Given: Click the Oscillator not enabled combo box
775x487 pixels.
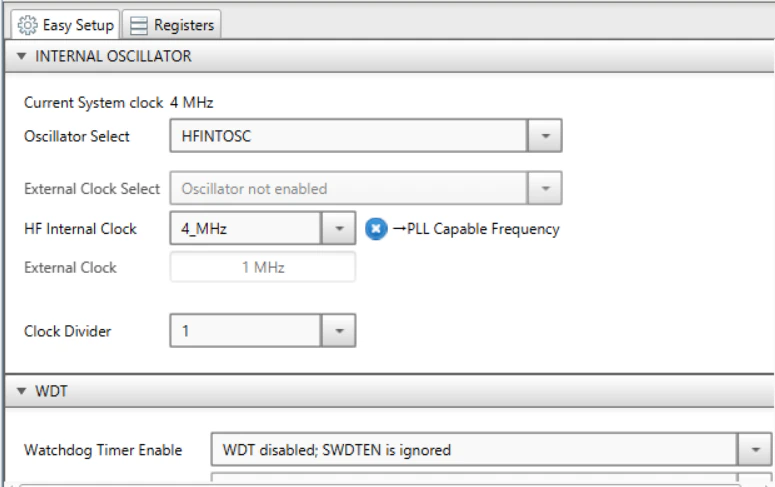Looking at the screenshot, I should click(366, 188).
